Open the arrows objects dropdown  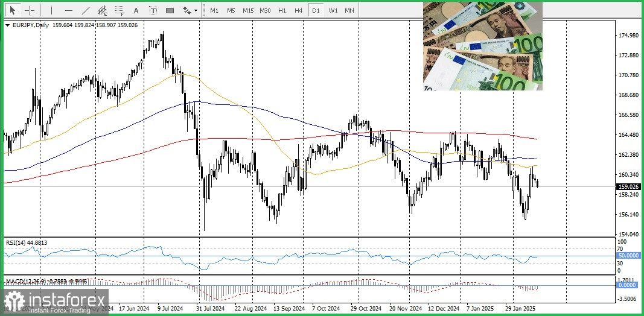[190, 10]
